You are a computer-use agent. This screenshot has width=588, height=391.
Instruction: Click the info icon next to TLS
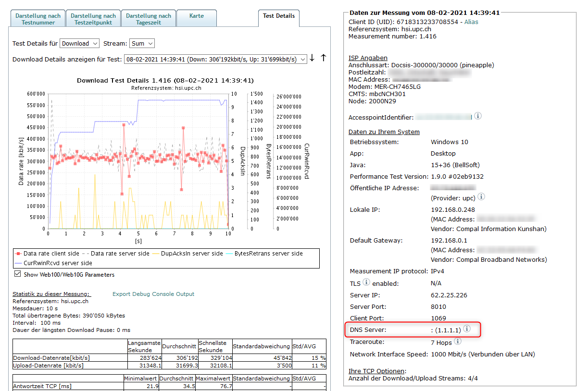[366, 282]
